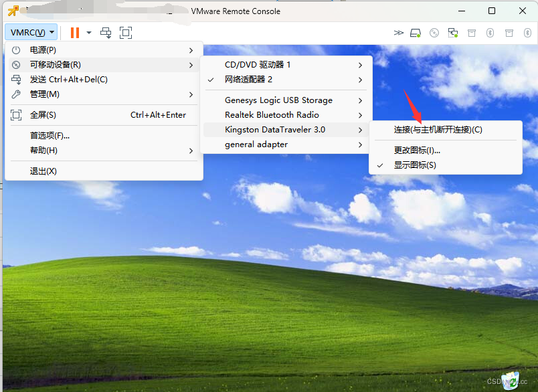The image size is (538, 392).
Task: Choose 连接(与主机断开连接)(C) to connect the device
Action: 446,130
